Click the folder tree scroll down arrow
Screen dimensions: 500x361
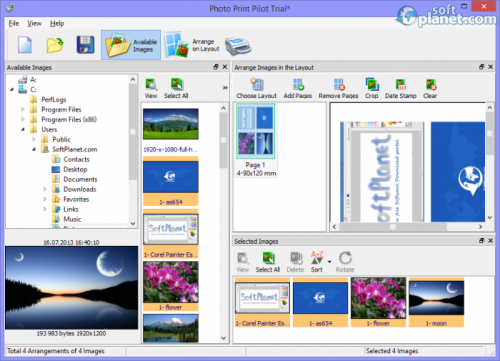tap(133, 223)
